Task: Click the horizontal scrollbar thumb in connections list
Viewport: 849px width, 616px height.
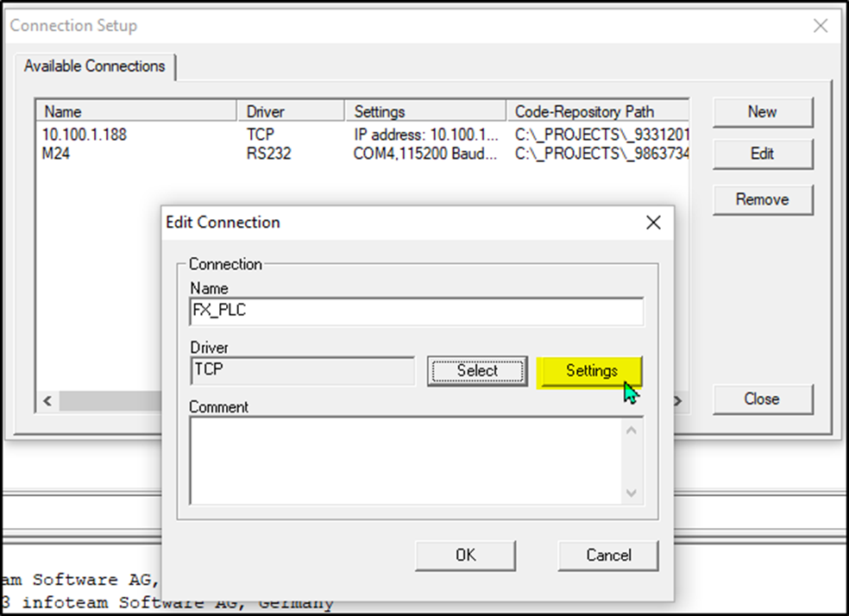Action: pos(110,401)
